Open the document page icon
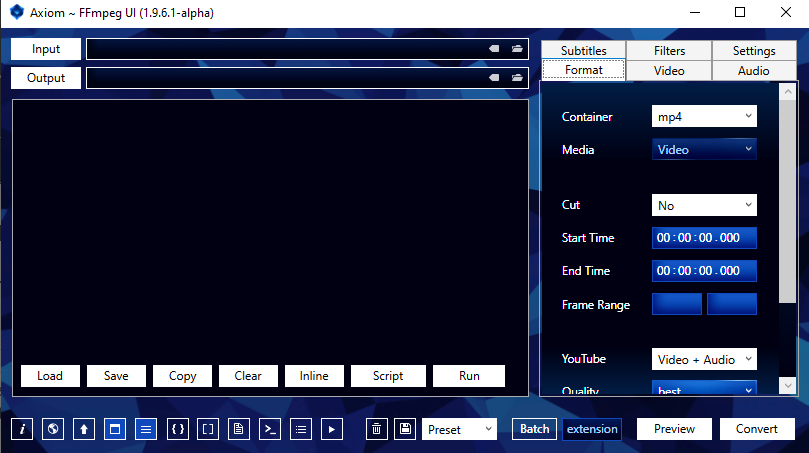The image size is (809, 453). click(x=239, y=429)
